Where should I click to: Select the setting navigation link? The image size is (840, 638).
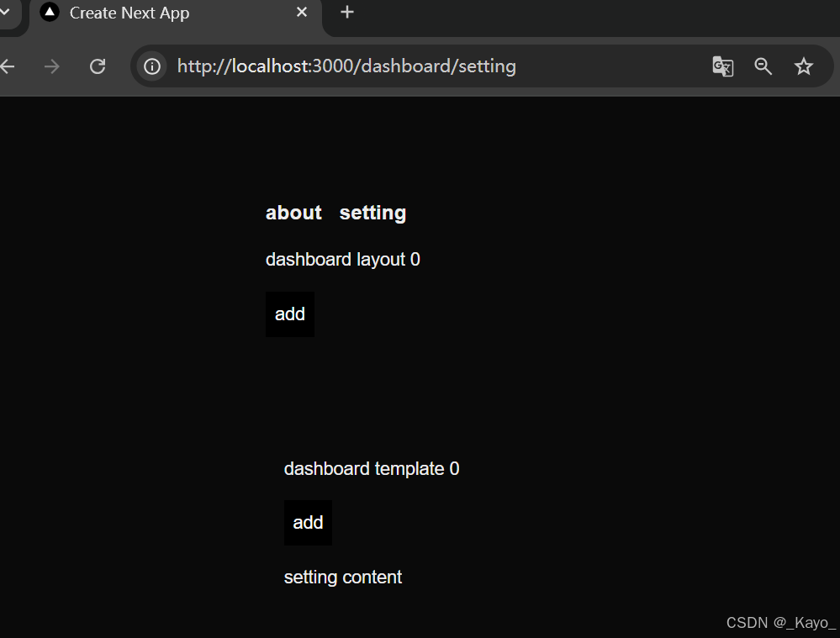[372, 213]
